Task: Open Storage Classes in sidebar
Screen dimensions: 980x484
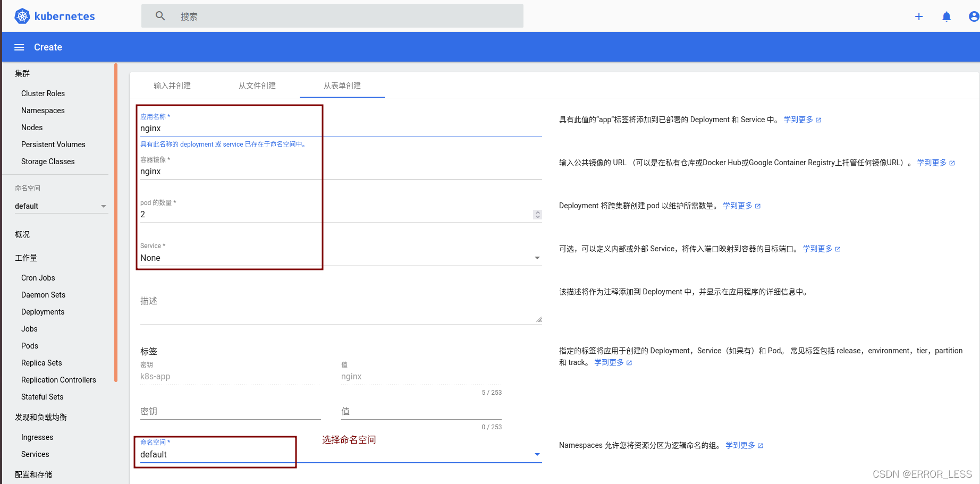Action: [x=48, y=162]
